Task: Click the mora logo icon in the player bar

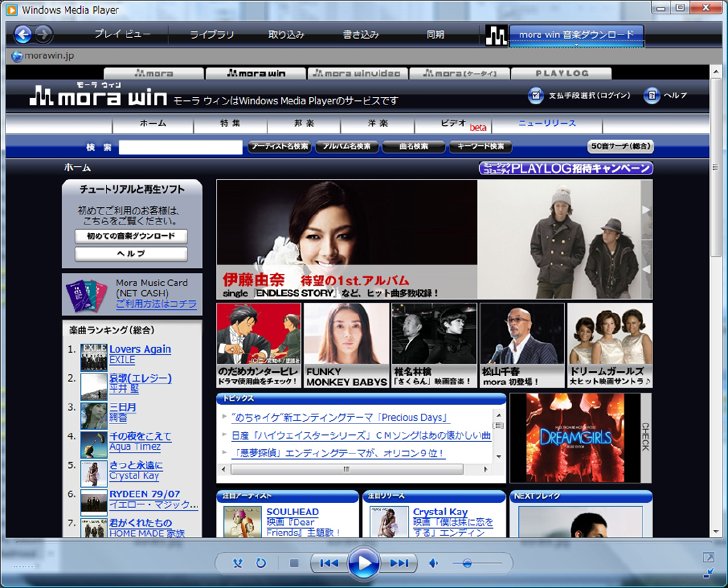Action: tap(496, 35)
